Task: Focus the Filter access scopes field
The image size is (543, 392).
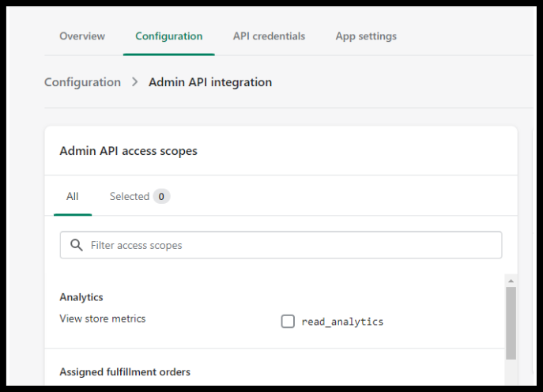Action: [281, 245]
